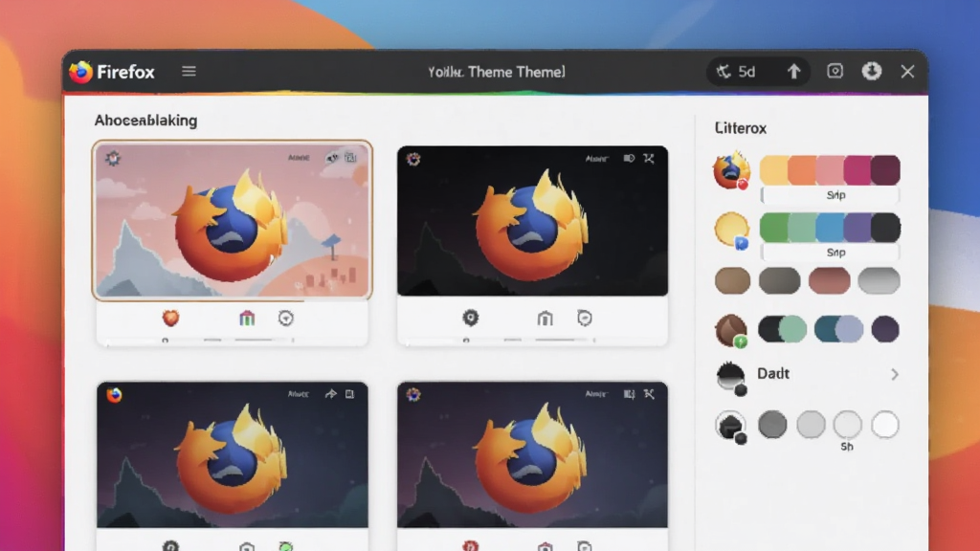
Task: Pick the purple swatch in the cool palette
Action: tap(857, 228)
